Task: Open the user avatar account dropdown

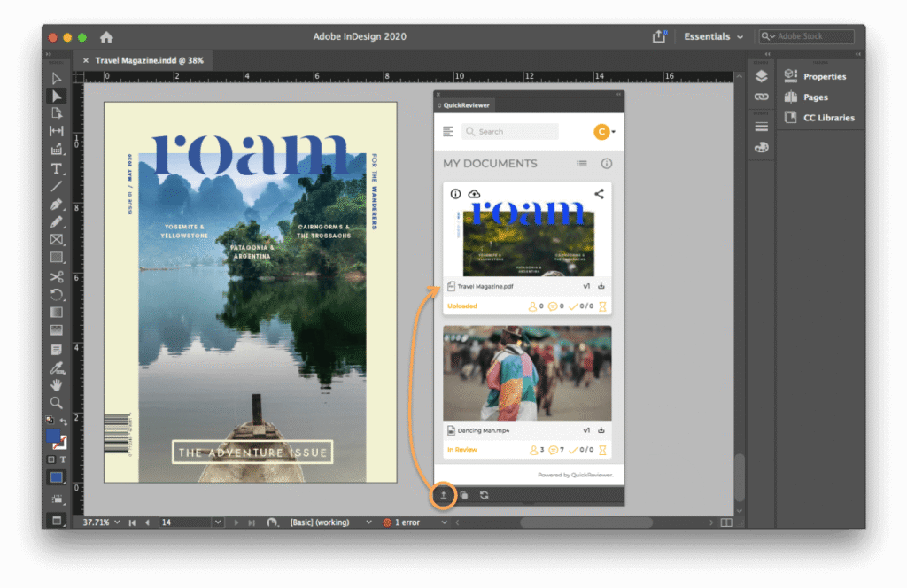Action: (604, 132)
